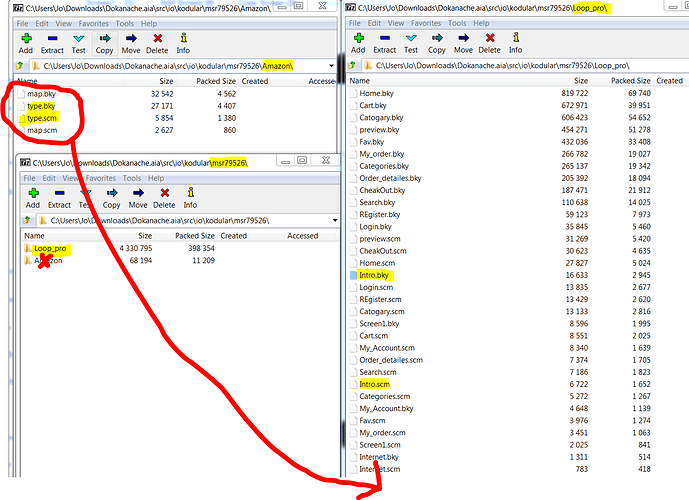Go up one folder in Loop_pro window
This screenshot has width=689, height=500.
click(353, 64)
